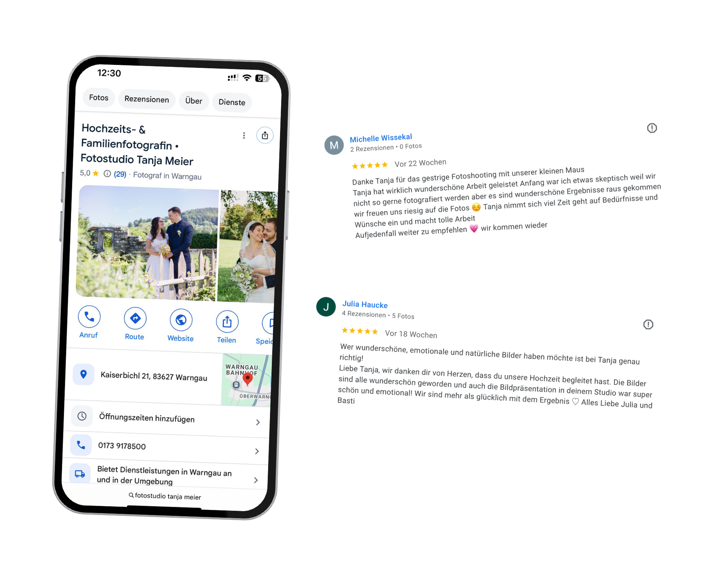Expand the Öffnungszeiten hinzufügen row chevron
The height and width of the screenshot is (588, 702).
click(258, 422)
